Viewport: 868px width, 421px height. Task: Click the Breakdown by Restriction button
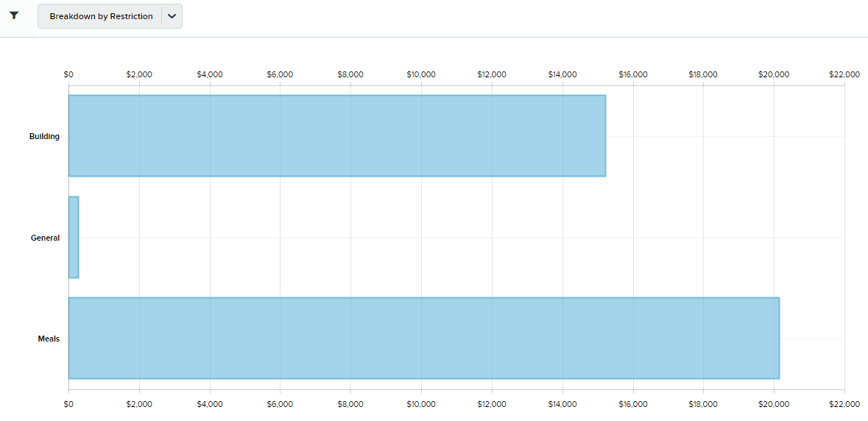[101, 16]
